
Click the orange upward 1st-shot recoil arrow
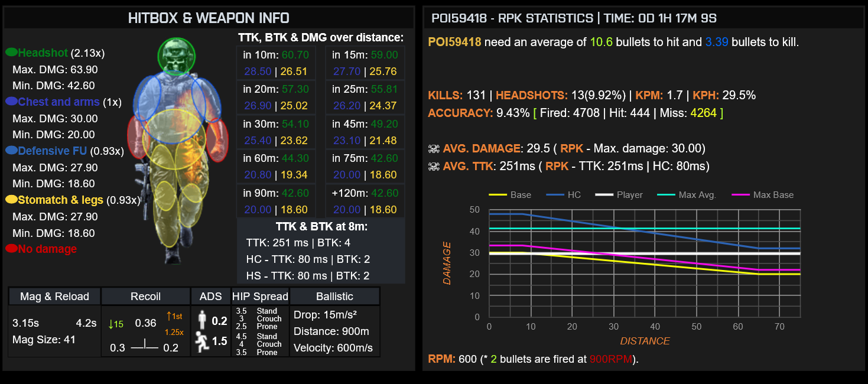point(168,316)
